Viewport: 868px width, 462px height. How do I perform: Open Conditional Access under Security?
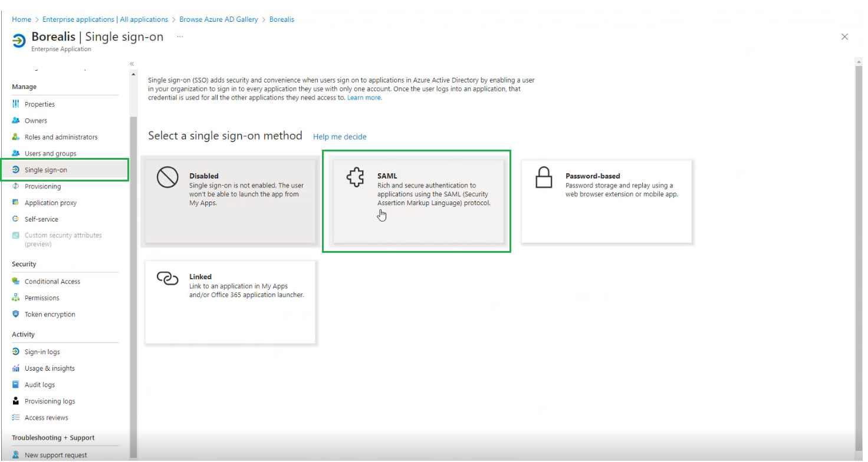[52, 282]
